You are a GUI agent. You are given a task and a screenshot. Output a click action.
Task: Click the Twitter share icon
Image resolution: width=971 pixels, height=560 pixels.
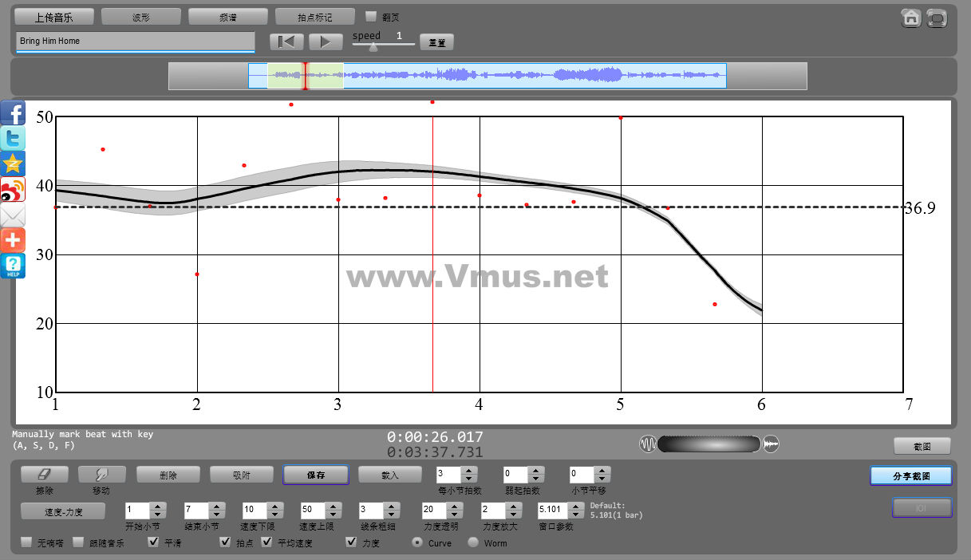(x=13, y=138)
